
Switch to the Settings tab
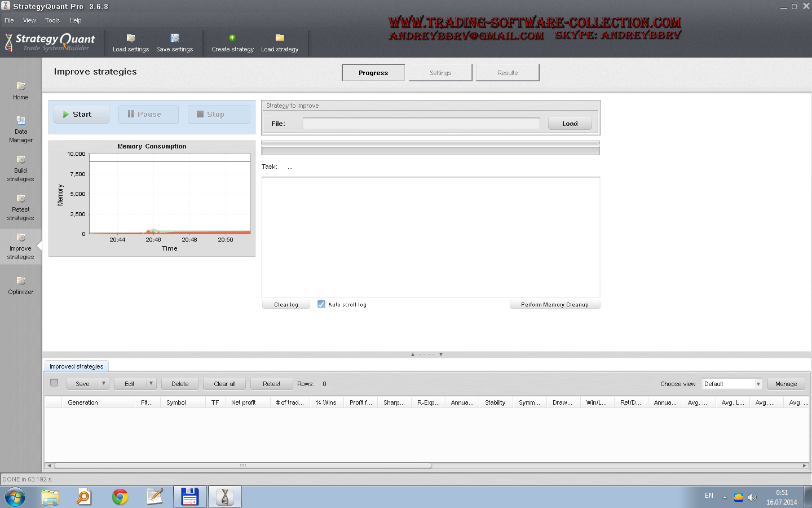point(440,73)
